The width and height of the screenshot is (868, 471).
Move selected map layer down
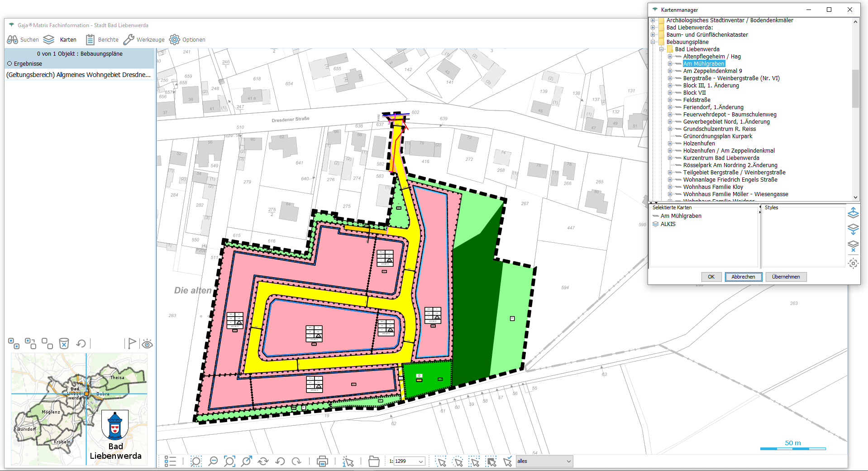coord(853,229)
